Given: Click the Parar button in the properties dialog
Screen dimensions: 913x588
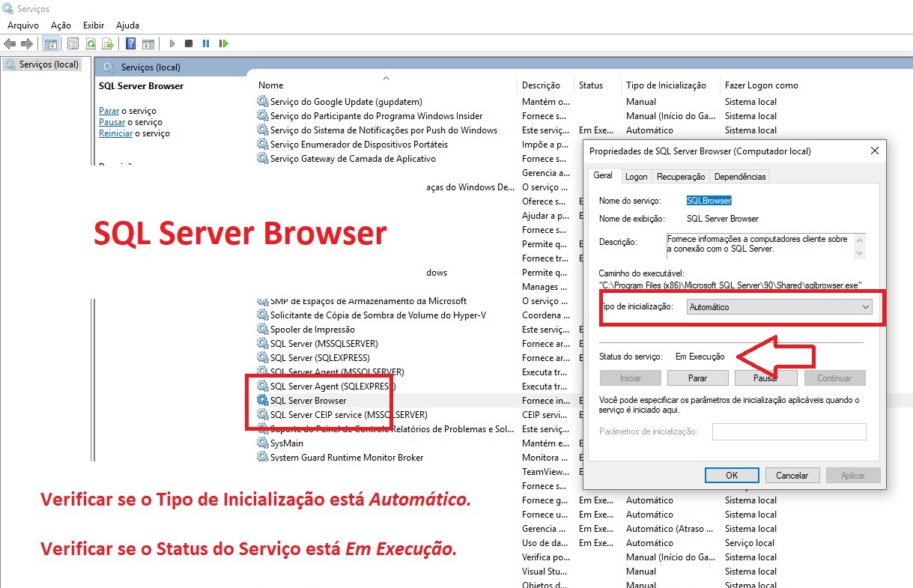Looking at the screenshot, I should [697, 378].
